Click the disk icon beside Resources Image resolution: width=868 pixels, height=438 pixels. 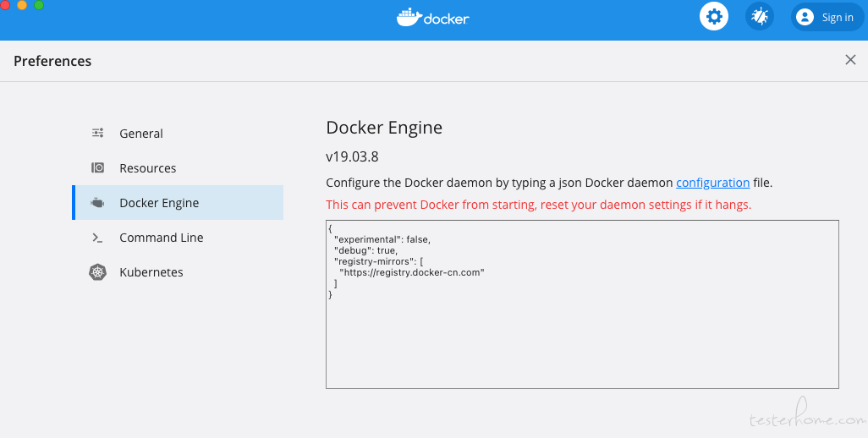(98, 167)
